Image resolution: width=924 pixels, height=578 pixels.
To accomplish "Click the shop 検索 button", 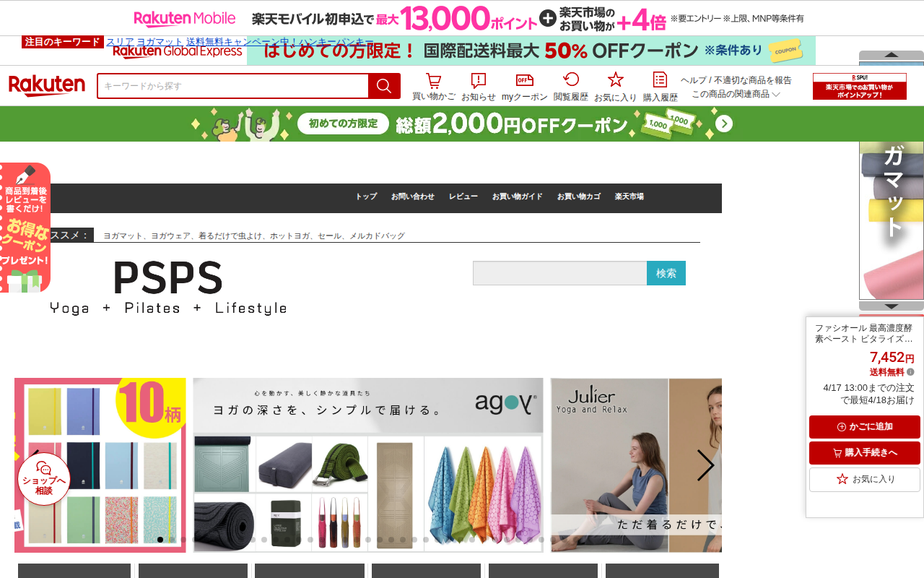I will click(x=666, y=273).
